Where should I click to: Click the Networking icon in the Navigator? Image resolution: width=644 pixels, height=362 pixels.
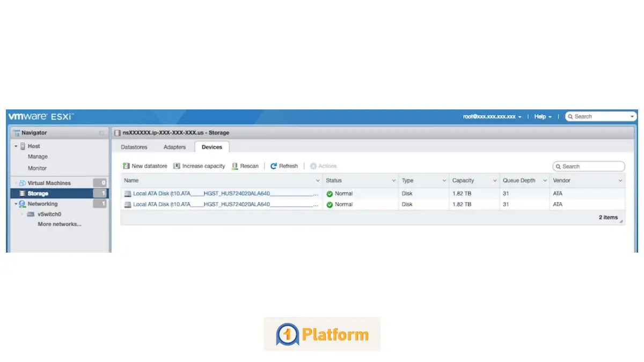21,204
